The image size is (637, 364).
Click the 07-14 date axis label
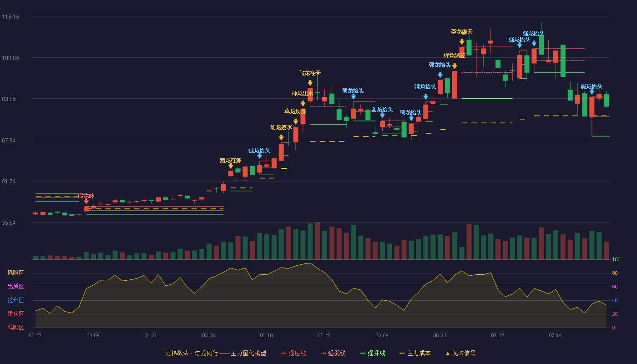click(555, 335)
